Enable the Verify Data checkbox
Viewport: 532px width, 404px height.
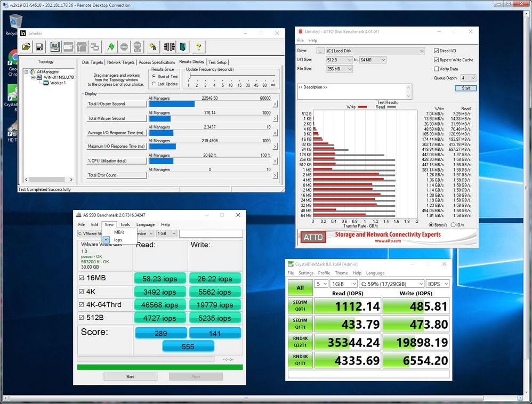click(x=437, y=69)
